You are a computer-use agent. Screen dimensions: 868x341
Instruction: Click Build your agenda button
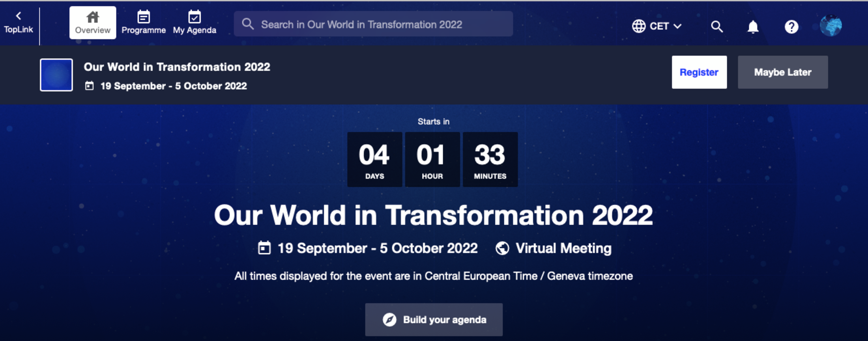tap(434, 320)
